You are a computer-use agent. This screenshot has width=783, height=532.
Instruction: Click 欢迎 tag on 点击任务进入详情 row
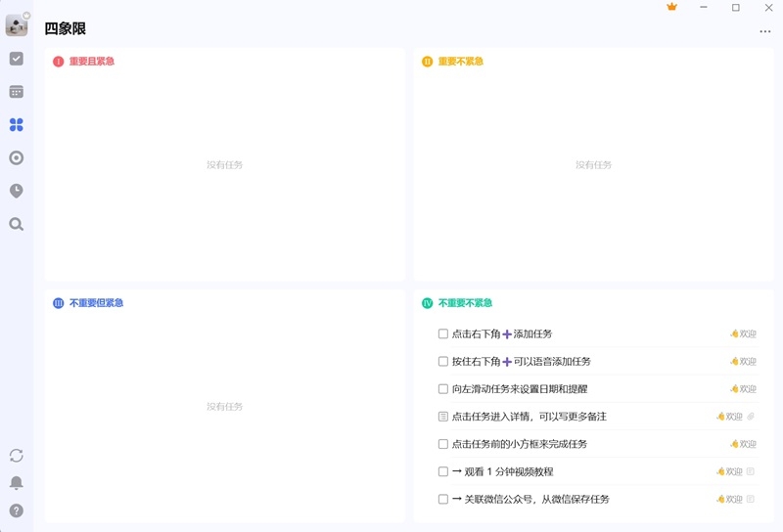point(729,417)
